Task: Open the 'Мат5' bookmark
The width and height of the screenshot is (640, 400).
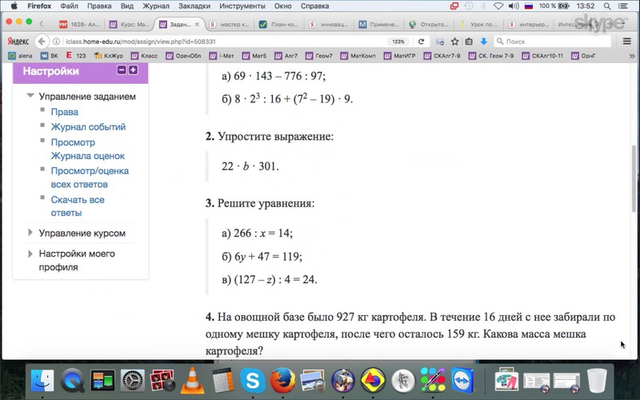Action: [254, 56]
